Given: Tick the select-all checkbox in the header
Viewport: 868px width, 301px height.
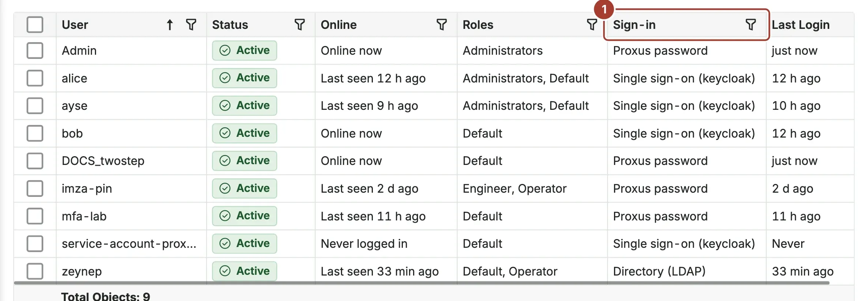Looking at the screenshot, I should [35, 25].
